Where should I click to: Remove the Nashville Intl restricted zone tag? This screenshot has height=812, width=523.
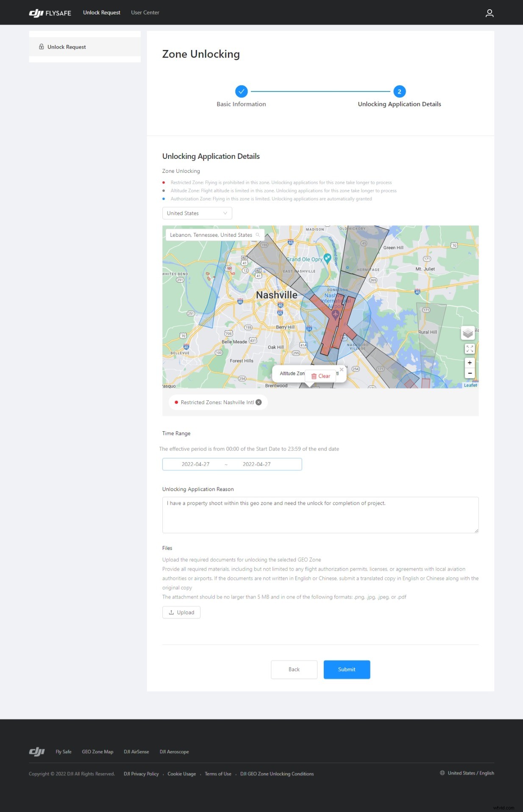pyautogui.click(x=259, y=402)
